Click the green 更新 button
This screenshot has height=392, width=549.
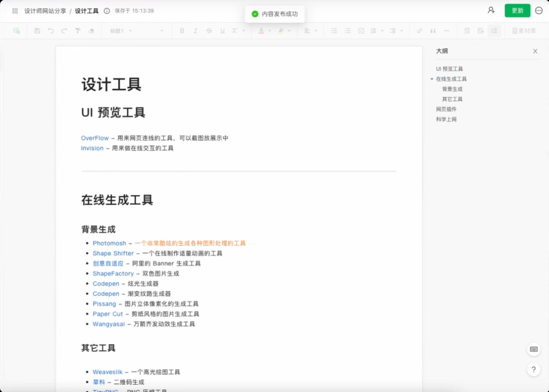(517, 11)
